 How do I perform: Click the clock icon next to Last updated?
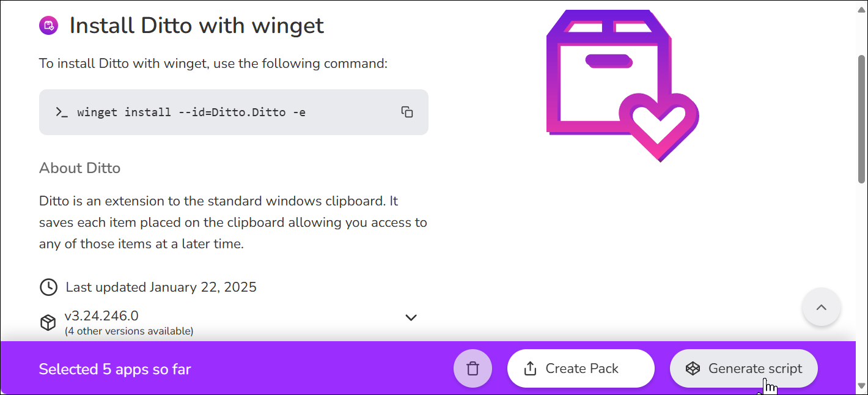[48, 287]
